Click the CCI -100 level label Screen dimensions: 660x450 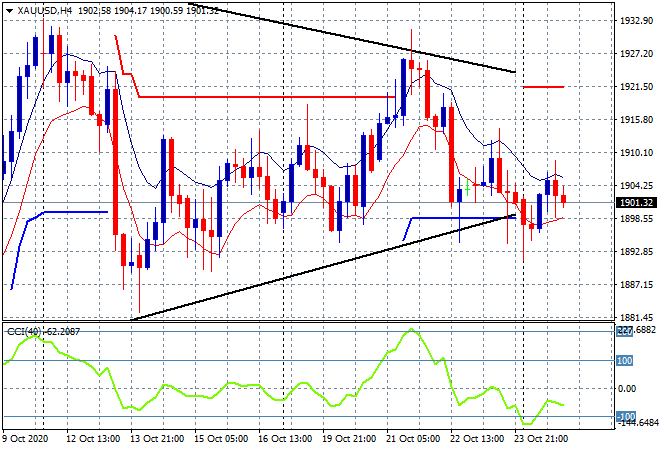(x=626, y=417)
